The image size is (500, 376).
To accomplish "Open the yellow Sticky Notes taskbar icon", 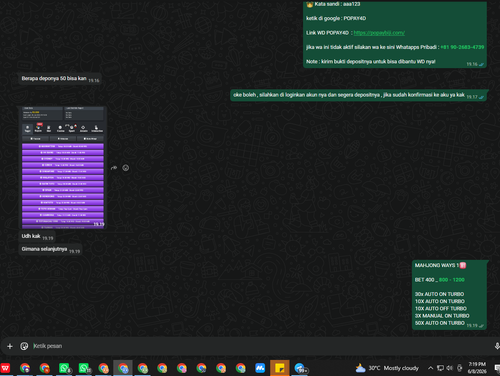I will pyautogui.click(x=280, y=368).
